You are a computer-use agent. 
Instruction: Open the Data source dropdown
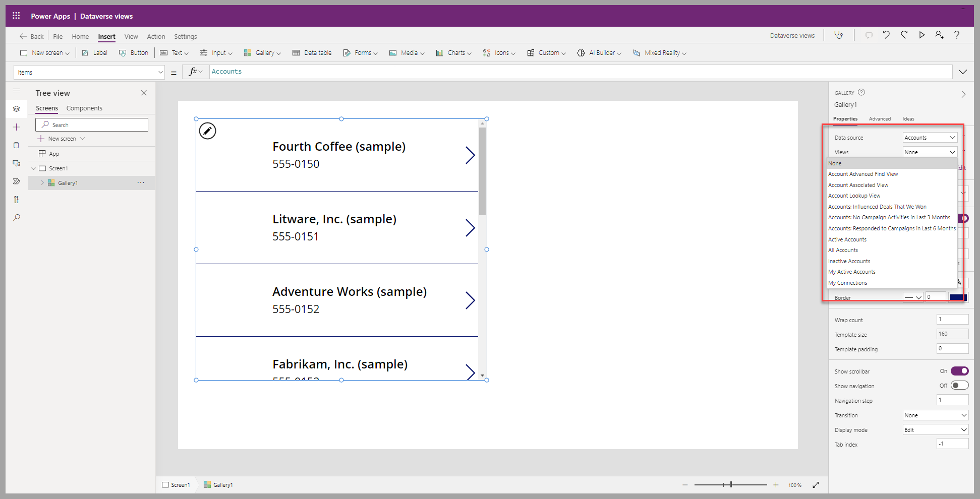coord(930,138)
